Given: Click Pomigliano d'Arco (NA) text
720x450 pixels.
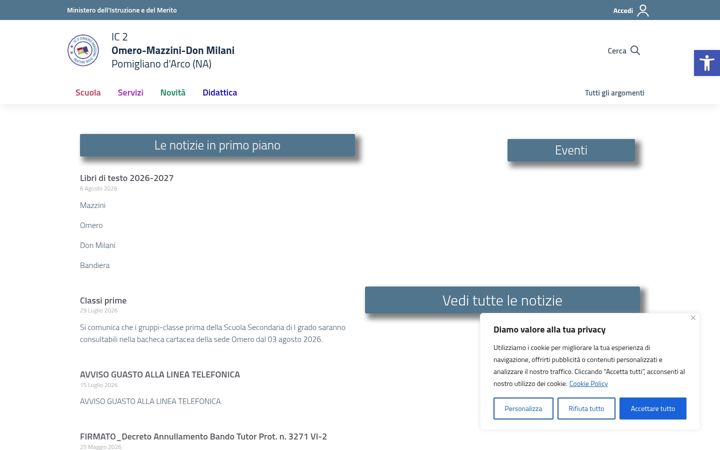Looking at the screenshot, I should (161, 64).
